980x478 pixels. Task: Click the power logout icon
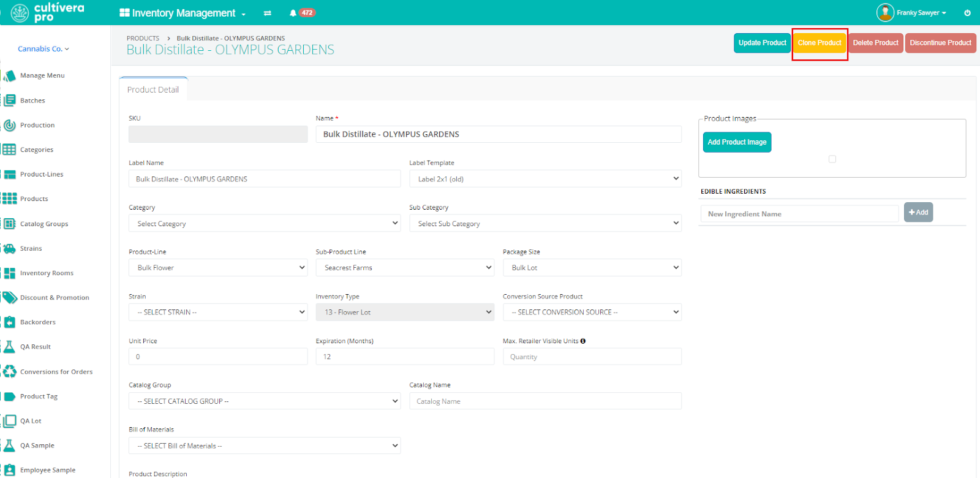(x=967, y=13)
